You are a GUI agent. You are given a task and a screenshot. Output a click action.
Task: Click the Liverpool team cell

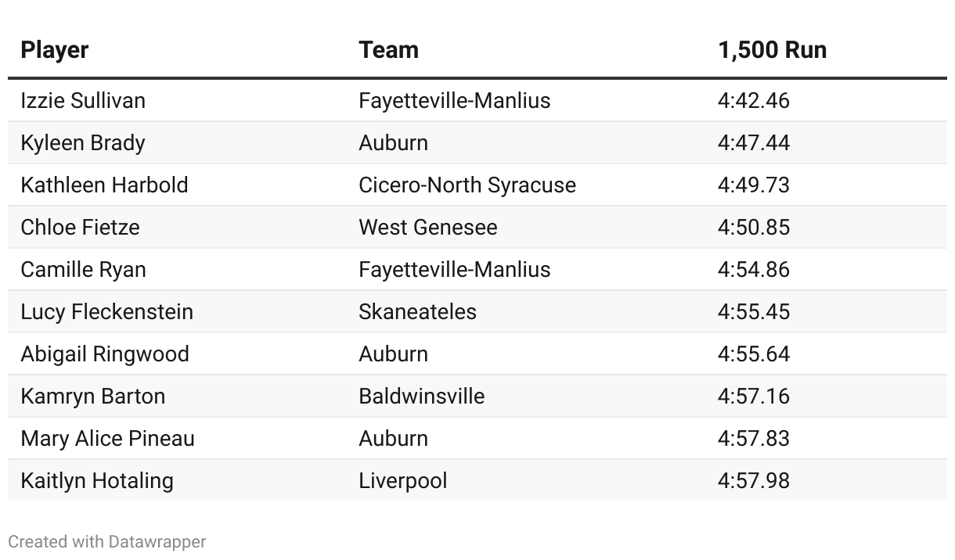403,481
